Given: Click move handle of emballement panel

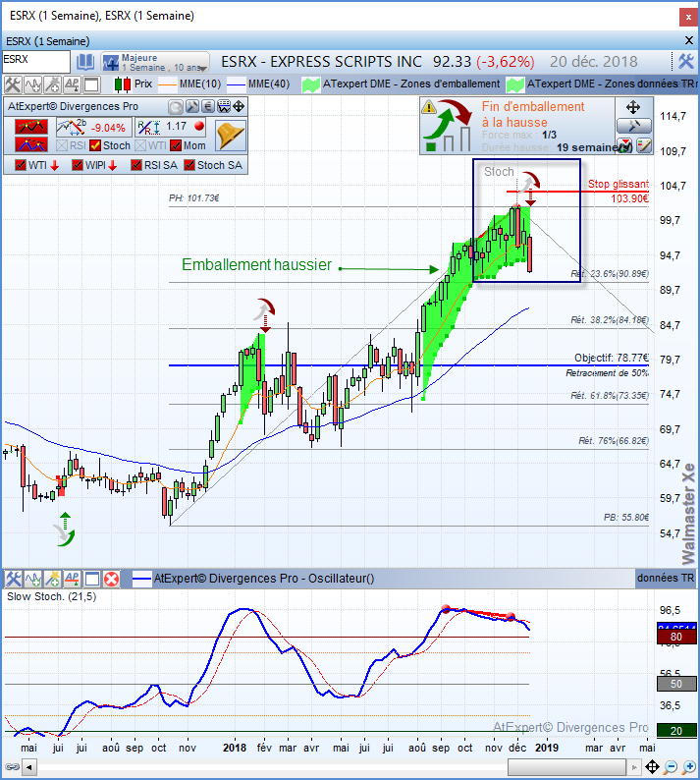Looking at the screenshot, I should point(633,107).
